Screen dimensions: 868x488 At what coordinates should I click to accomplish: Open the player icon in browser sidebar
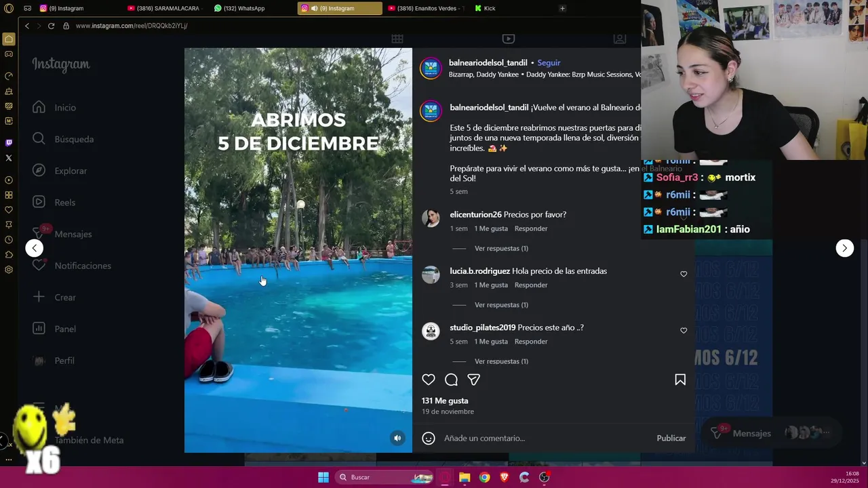9,180
